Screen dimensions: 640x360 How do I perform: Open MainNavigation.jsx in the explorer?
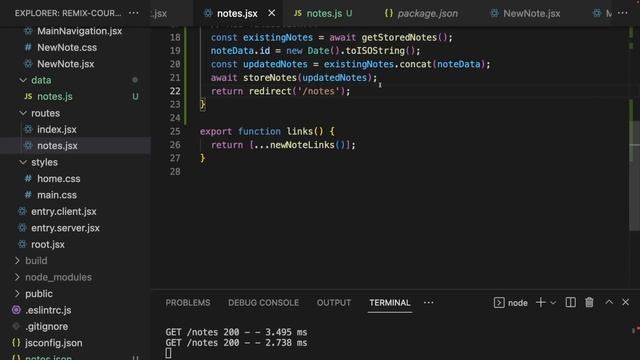click(x=80, y=31)
